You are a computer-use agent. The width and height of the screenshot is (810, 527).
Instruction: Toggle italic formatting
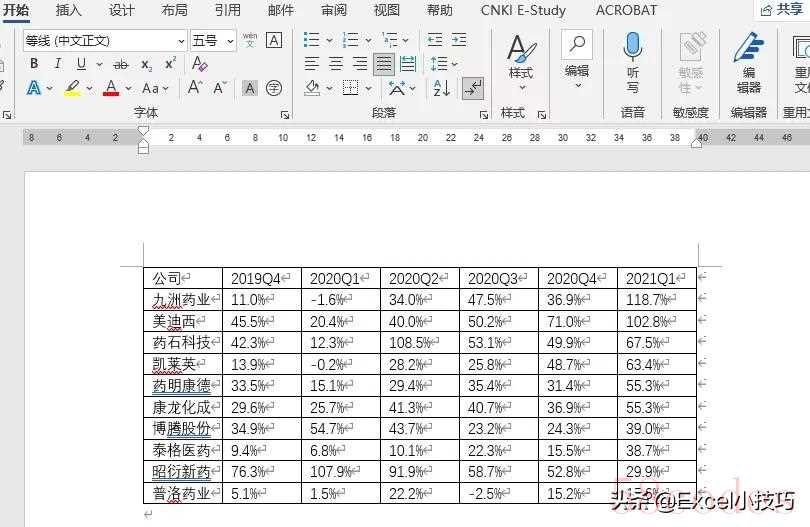(x=57, y=64)
